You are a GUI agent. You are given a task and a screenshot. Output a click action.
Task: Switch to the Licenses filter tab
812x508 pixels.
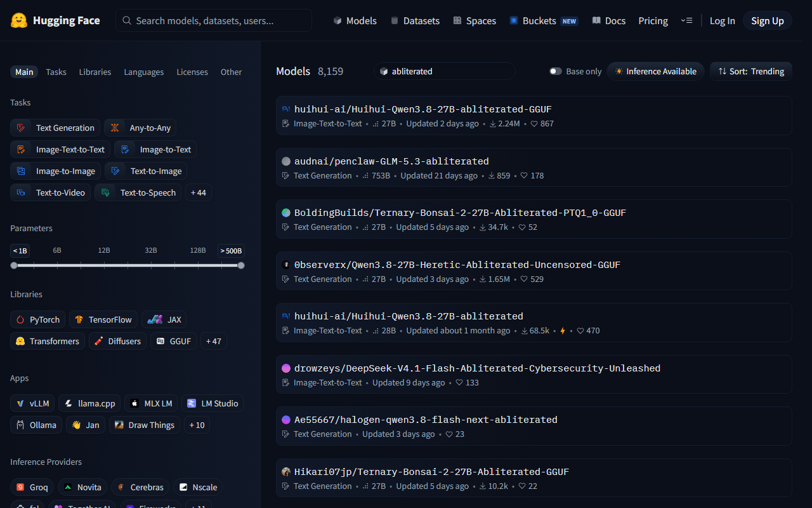192,72
